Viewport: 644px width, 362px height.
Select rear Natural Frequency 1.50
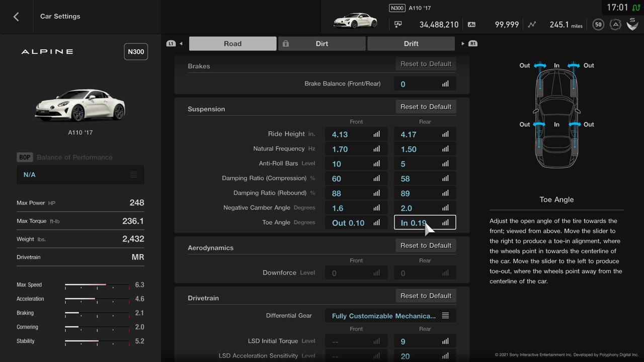coord(425,149)
